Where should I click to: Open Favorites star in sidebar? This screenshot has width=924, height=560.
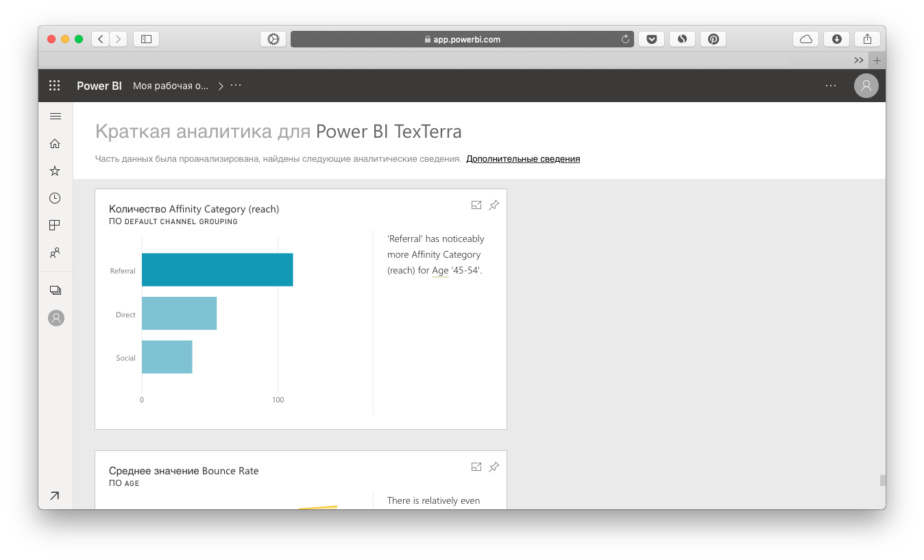(56, 171)
